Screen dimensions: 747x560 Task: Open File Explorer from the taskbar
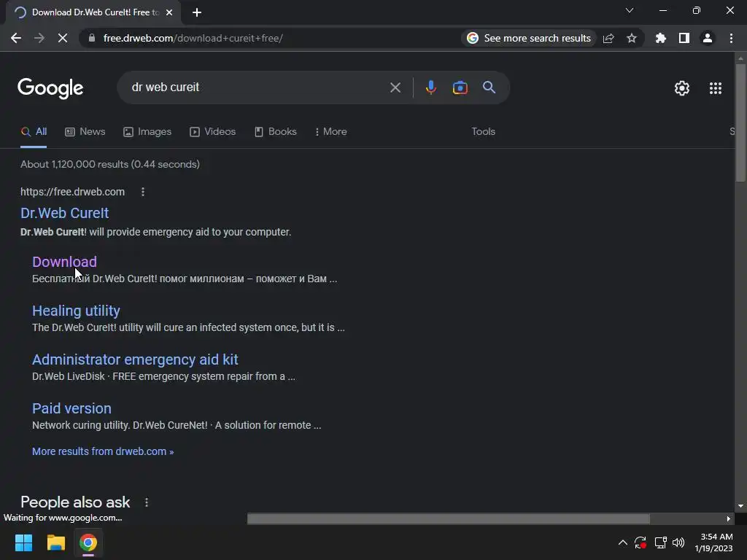(x=55, y=542)
